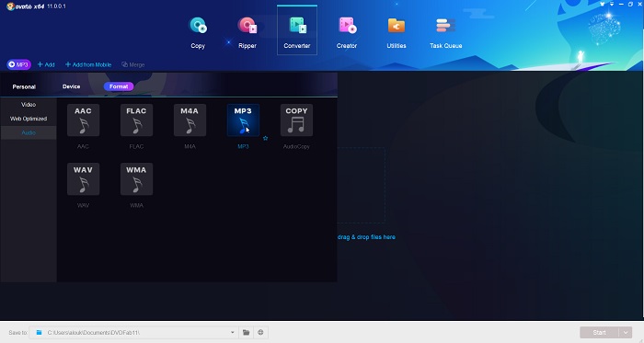Open the Task Queue icon
Image resolution: width=644 pixels, height=343 pixels.
pyautogui.click(x=445, y=26)
